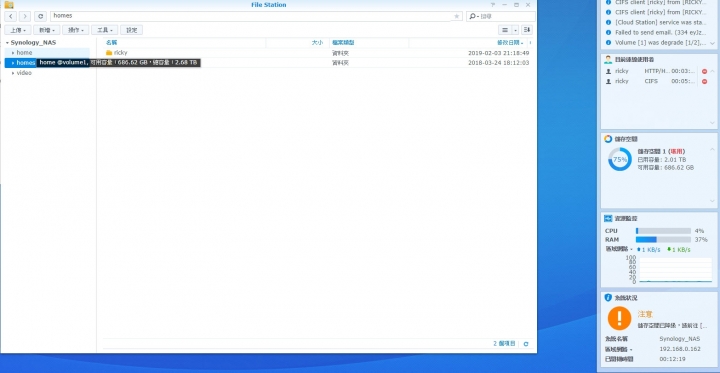The image size is (720, 373).
Task: Click down chevron in connected users widget
Action: click(712, 123)
